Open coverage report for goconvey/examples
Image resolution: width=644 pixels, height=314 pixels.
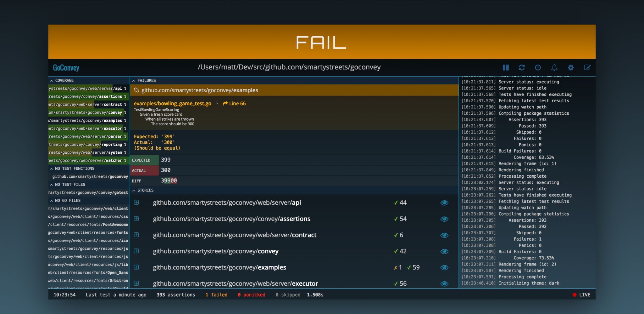tap(89, 121)
